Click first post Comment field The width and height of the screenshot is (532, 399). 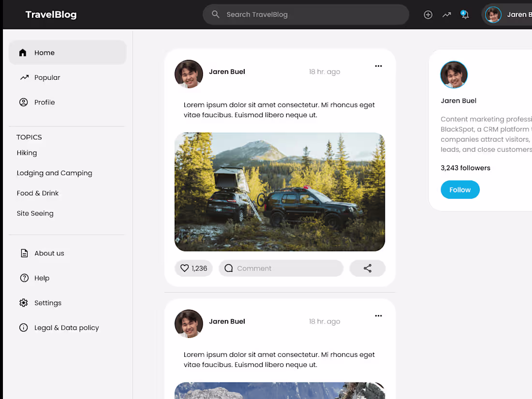281,268
